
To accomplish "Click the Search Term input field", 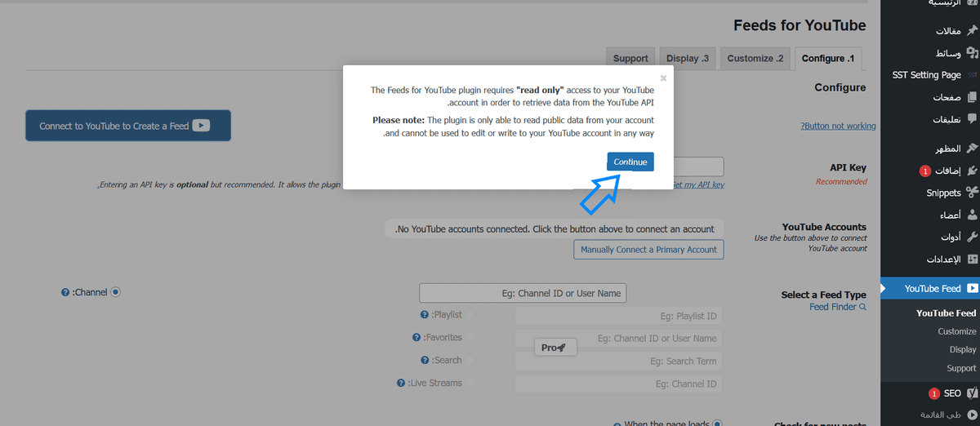I will click(x=619, y=361).
